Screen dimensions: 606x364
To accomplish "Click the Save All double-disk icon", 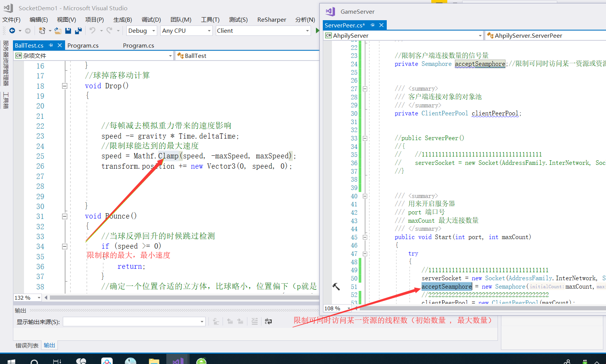I will coord(78,30).
